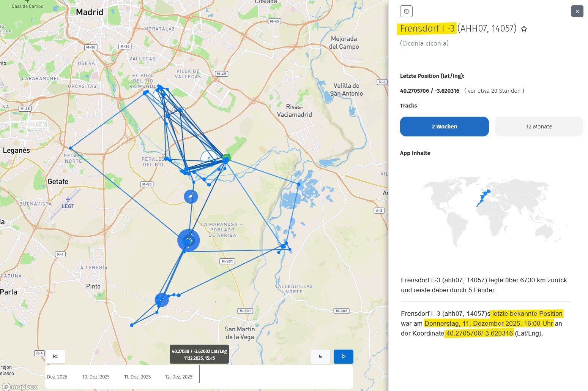
Task: Select the 2 Wochen track tab
Action: pyautogui.click(x=444, y=127)
